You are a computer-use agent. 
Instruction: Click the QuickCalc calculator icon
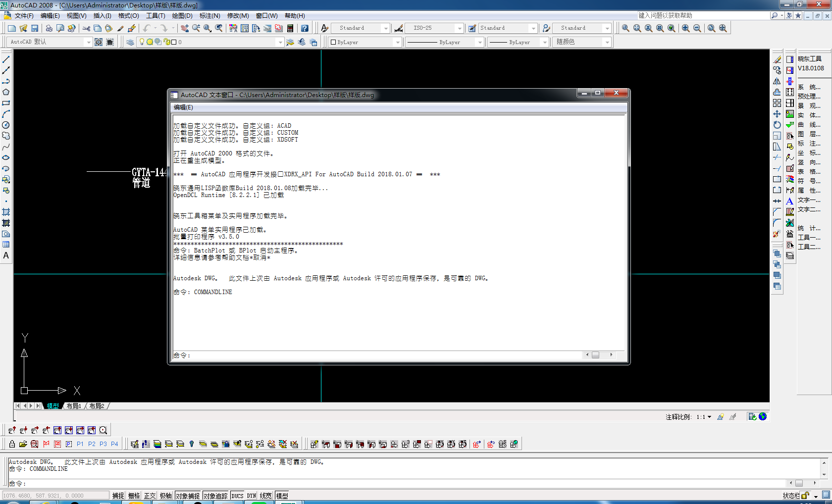(x=290, y=28)
